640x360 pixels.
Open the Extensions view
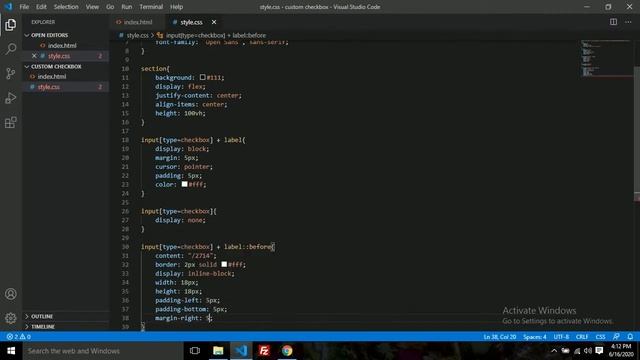[x=11, y=122]
